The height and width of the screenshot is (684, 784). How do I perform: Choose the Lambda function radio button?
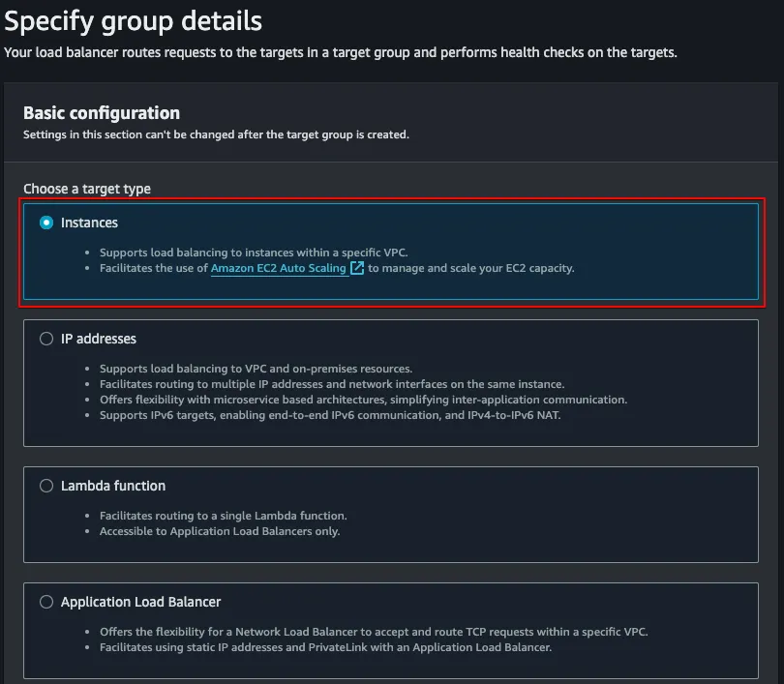[x=46, y=486]
